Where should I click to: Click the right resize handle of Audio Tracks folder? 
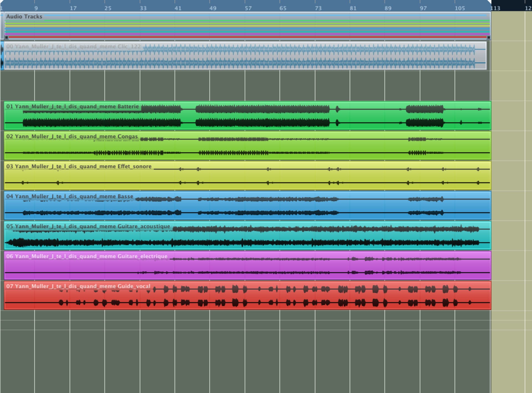click(488, 37)
